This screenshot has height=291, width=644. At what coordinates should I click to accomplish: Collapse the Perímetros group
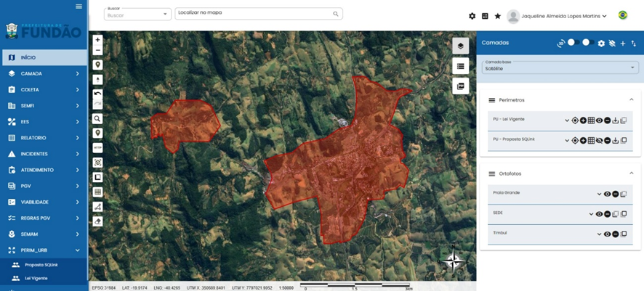tap(631, 100)
